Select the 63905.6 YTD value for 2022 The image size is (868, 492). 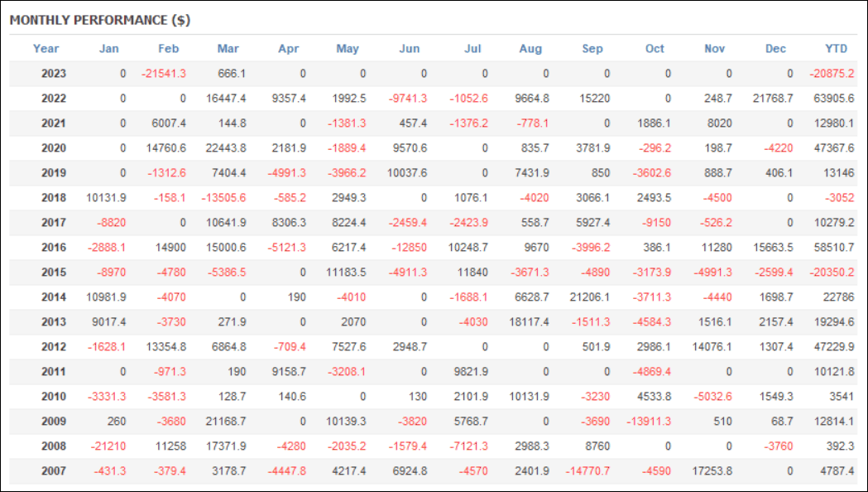(832, 99)
